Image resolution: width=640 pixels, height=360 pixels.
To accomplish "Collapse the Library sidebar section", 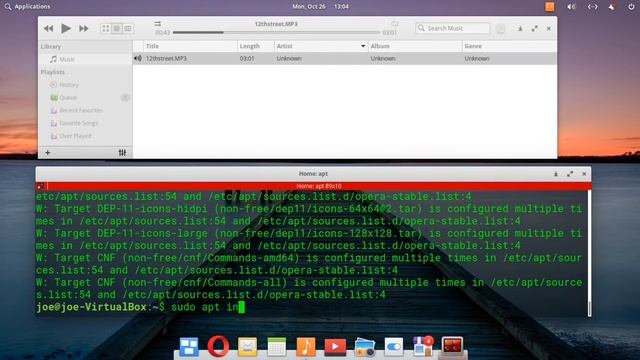I will pyautogui.click(x=51, y=47).
